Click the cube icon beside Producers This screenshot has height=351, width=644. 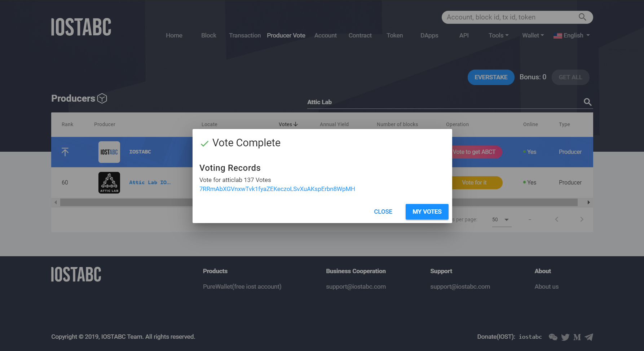(102, 98)
